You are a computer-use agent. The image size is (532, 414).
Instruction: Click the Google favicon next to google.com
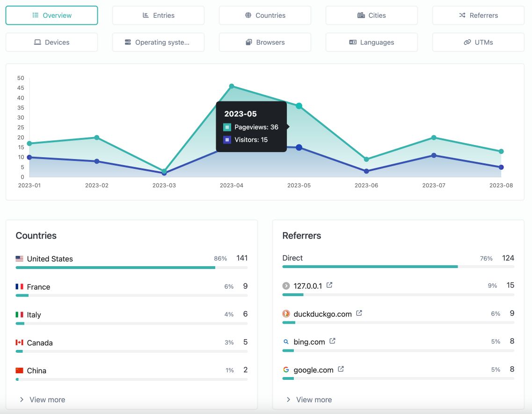coord(285,370)
